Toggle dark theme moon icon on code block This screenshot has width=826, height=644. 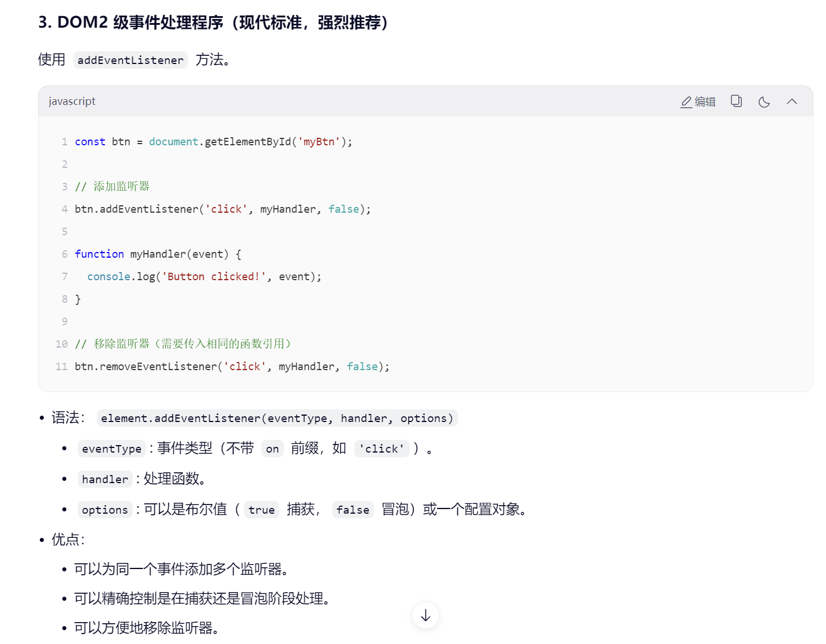(764, 102)
